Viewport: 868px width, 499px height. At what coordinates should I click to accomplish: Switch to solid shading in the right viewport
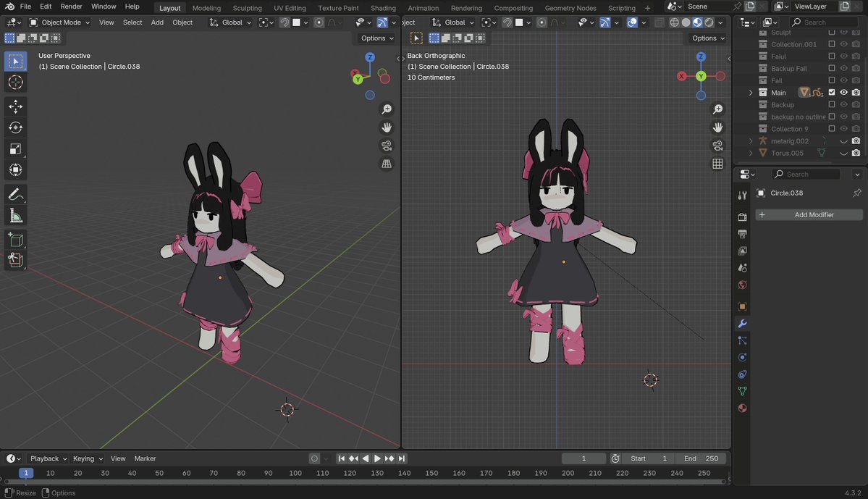coord(686,22)
